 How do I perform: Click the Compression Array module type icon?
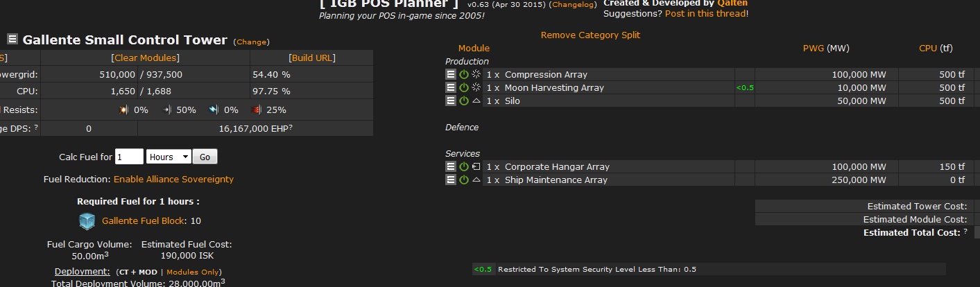coord(476,74)
